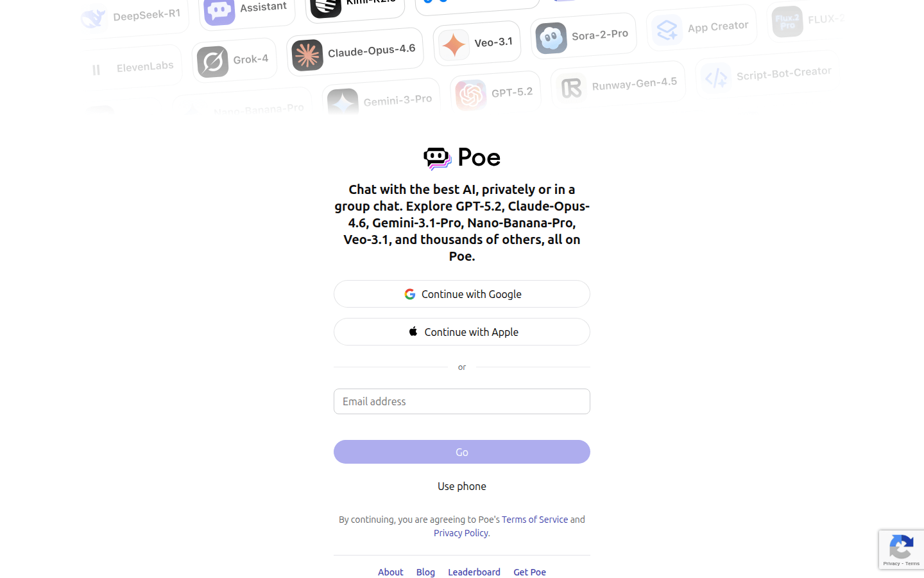Click the Poe robot logo icon
924x578 pixels.
pos(438,158)
